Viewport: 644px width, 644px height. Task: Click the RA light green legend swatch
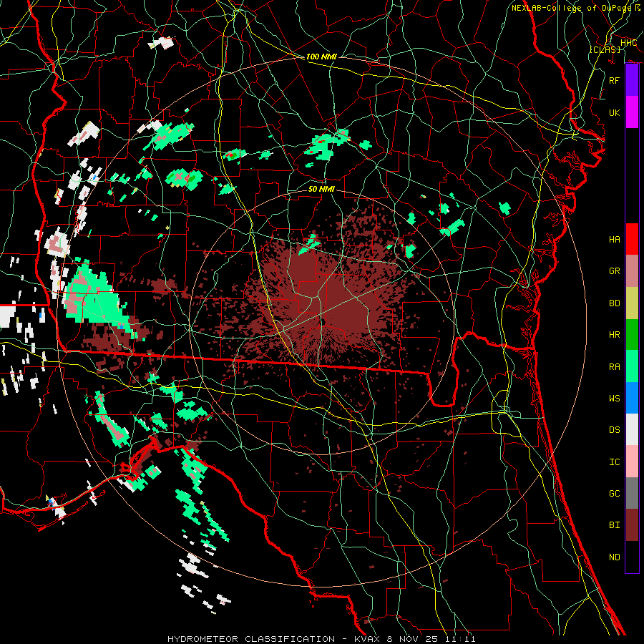pos(632,366)
